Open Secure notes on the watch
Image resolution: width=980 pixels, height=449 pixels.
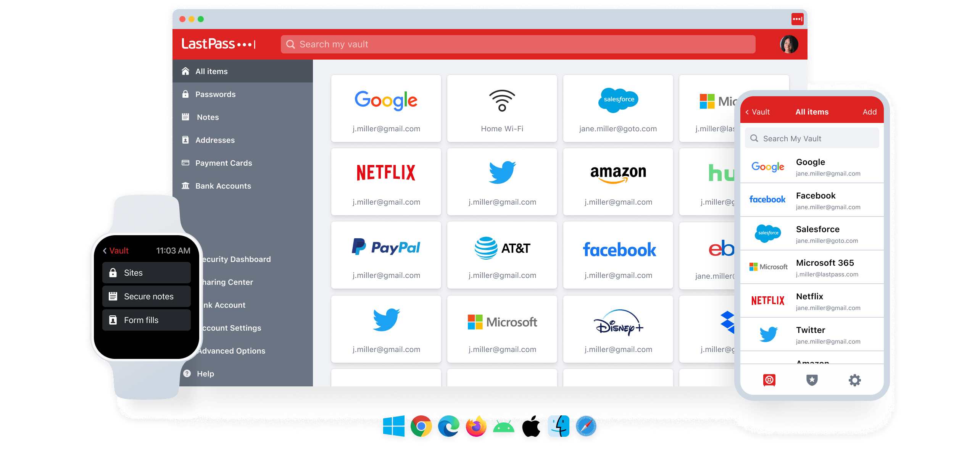[x=147, y=296]
